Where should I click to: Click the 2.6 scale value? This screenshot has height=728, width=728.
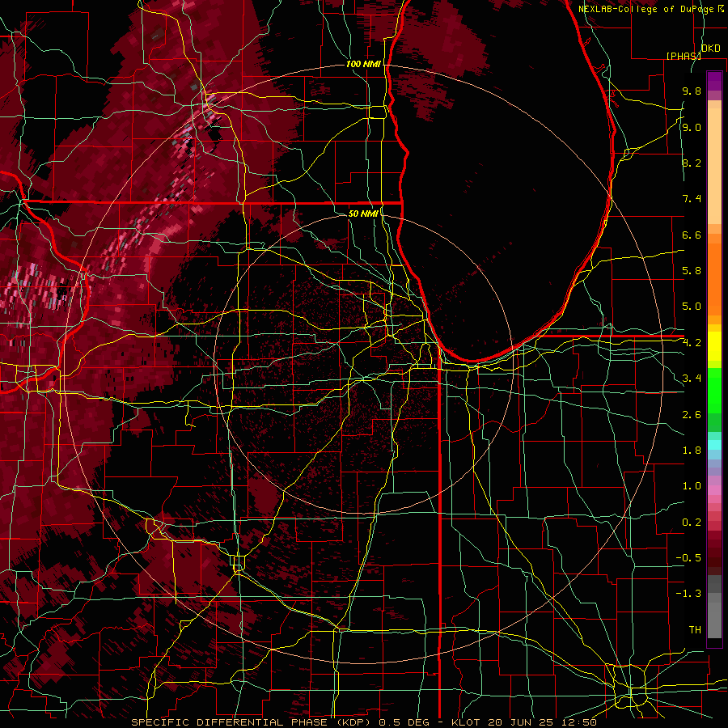click(692, 415)
